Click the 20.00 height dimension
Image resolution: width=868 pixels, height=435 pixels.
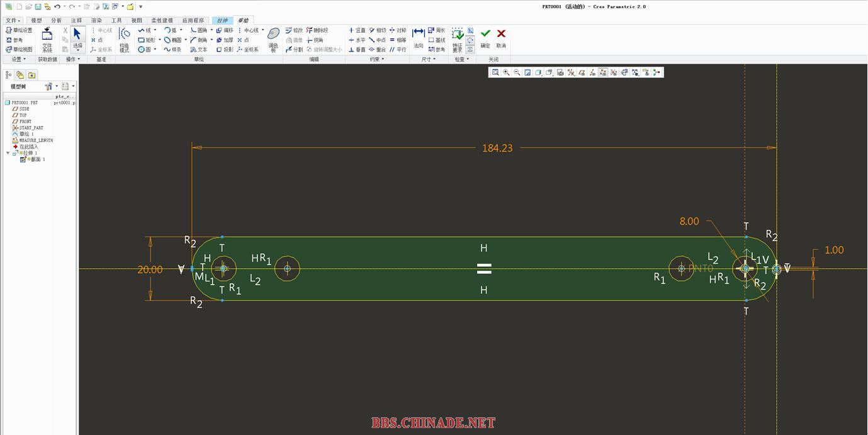coord(150,269)
